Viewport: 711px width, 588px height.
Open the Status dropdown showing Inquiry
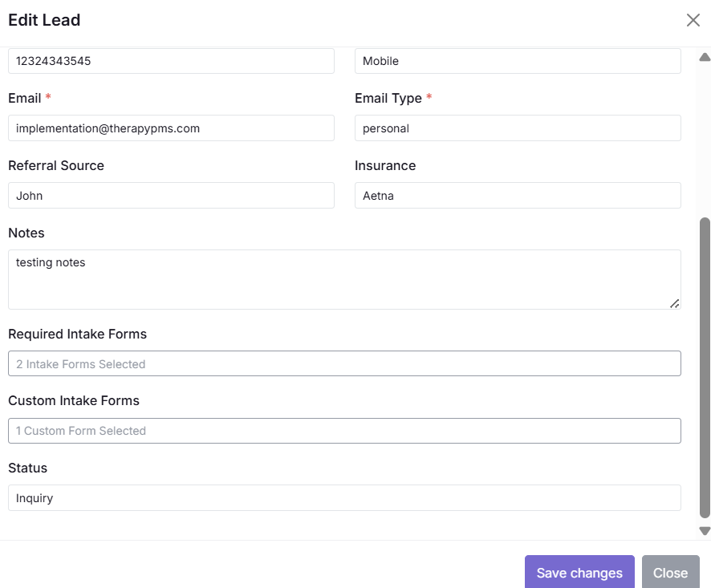coord(344,498)
